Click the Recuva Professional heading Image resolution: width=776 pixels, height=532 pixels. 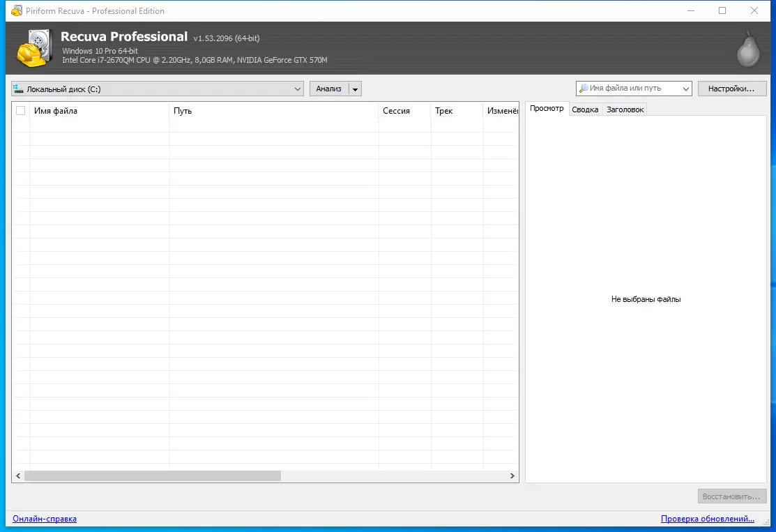pyautogui.click(x=124, y=37)
